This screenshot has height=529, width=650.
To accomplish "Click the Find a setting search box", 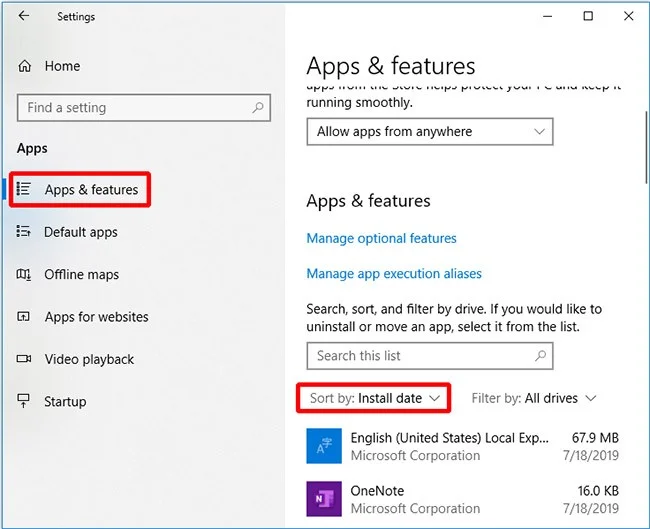I will click(x=135, y=108).
